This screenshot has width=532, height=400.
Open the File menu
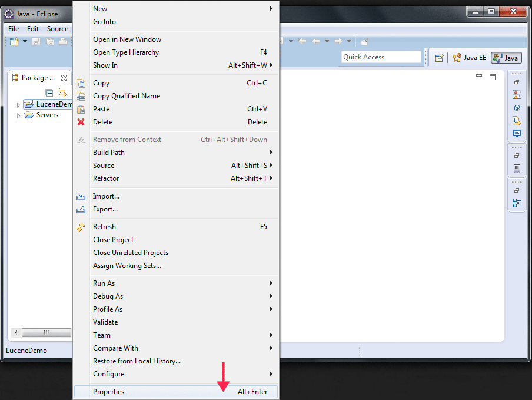(14, 29)
